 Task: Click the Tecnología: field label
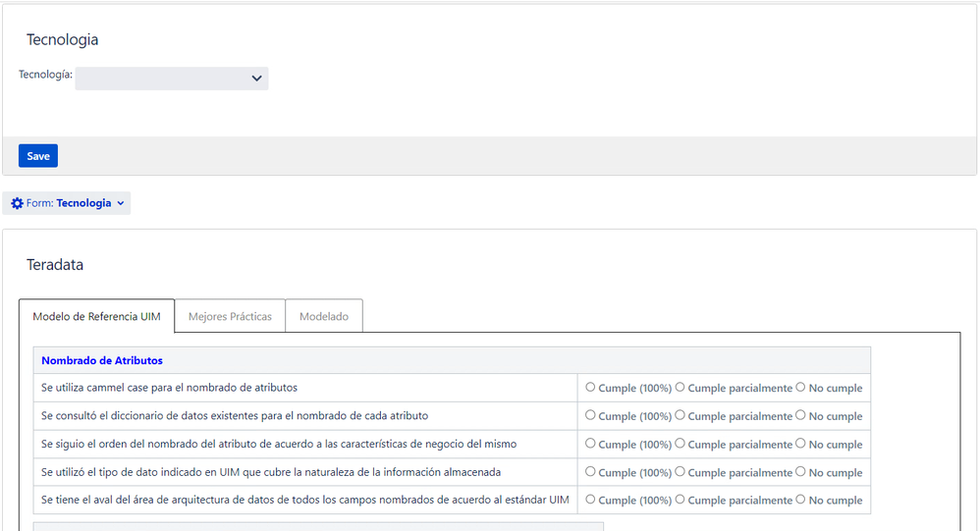(45, 75)
